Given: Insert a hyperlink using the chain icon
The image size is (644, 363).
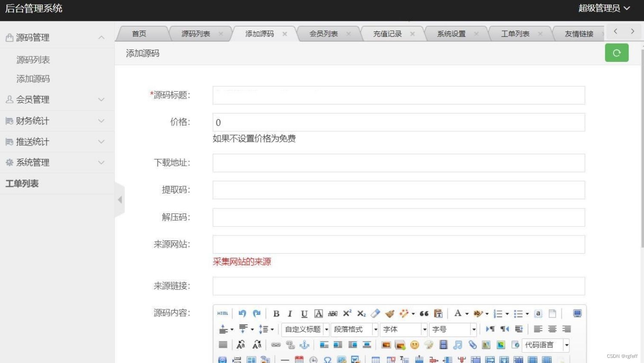Looking at the screenshot, I should click(275, 344).
